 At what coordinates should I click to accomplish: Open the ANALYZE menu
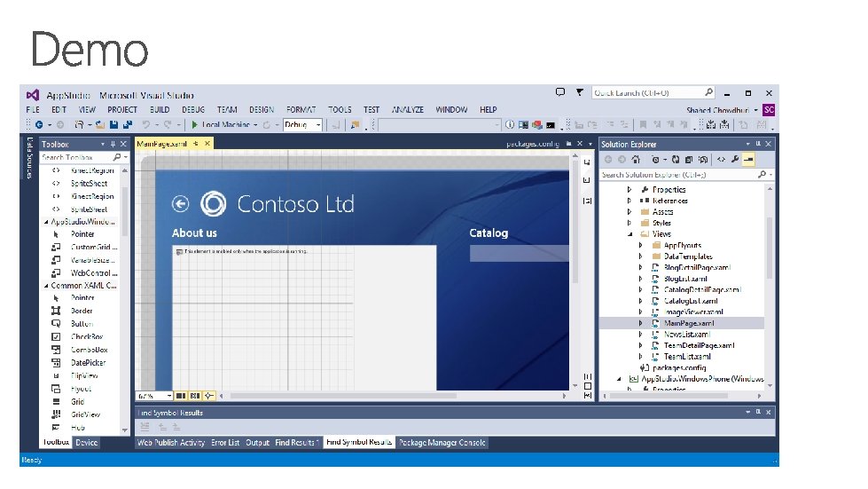pyautogui.click(x=408, y=110)
